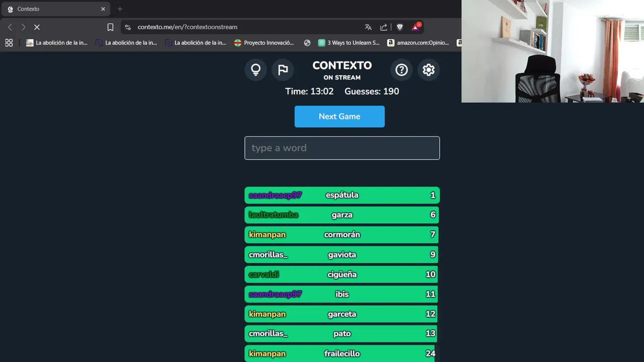Open the Proyecto Innovación bookmark
Screen dimensions: 644x362
tap(264, 43)
